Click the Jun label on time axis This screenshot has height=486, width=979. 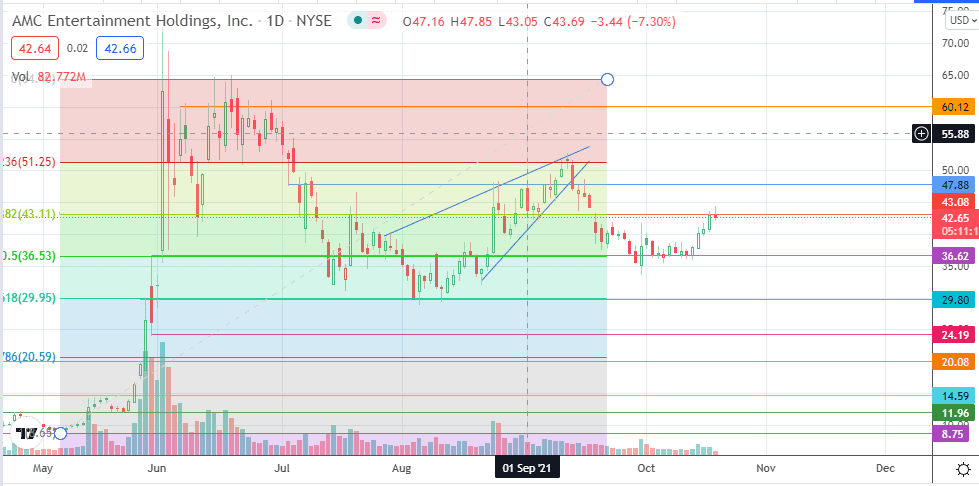(157, 468)
